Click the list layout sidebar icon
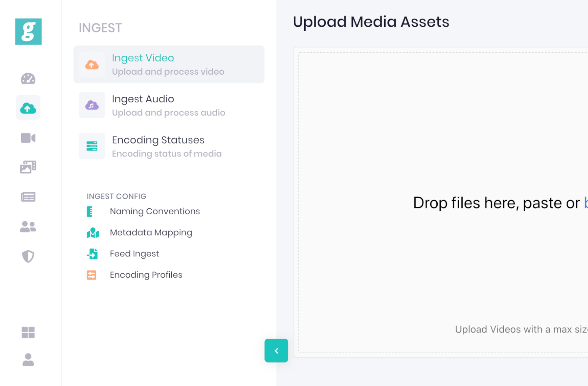Screen dimensions: 588x386 28,197
